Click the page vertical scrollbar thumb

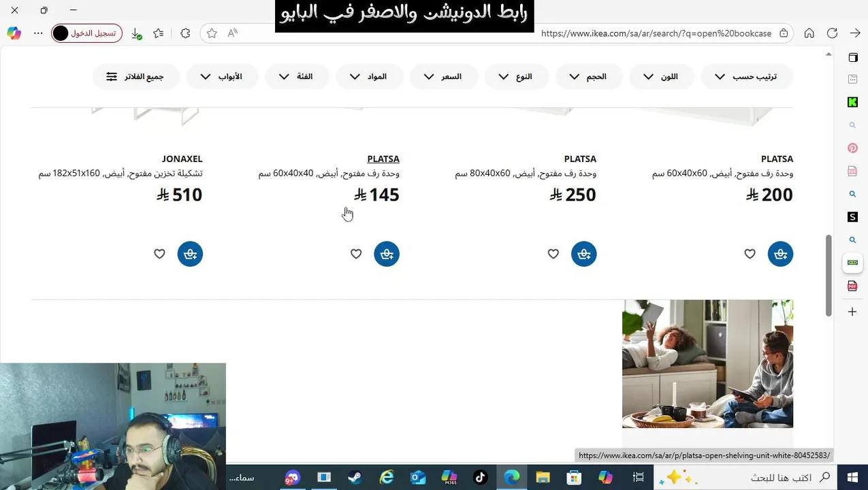tap(829, 275)
